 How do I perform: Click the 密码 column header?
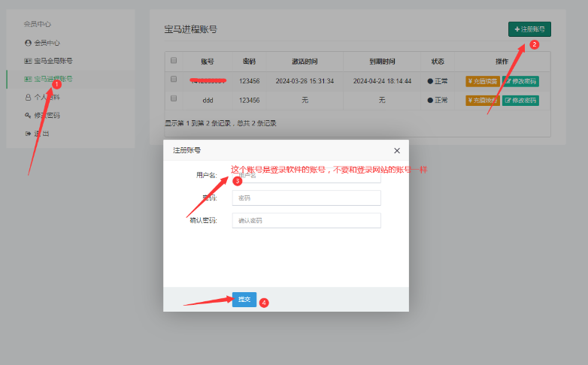(x=249, y=62)
